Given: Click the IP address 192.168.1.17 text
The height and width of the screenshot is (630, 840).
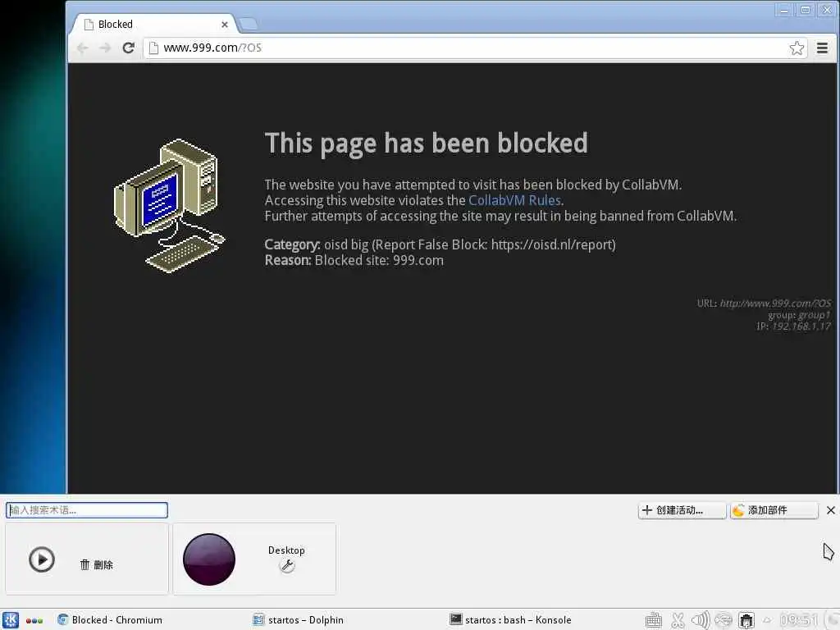Looking at the screenshot, I should coord(801,326).
